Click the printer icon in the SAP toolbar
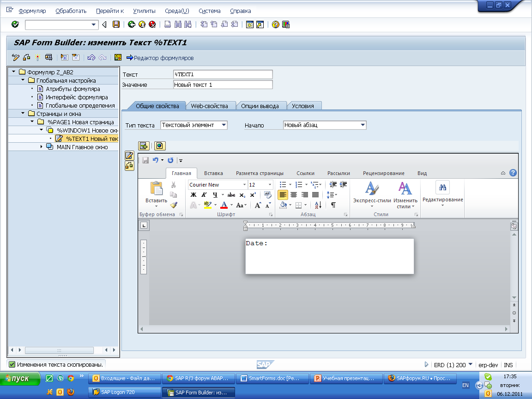The width and height of the screenshot is (532, 399). [x=168, y=24]
